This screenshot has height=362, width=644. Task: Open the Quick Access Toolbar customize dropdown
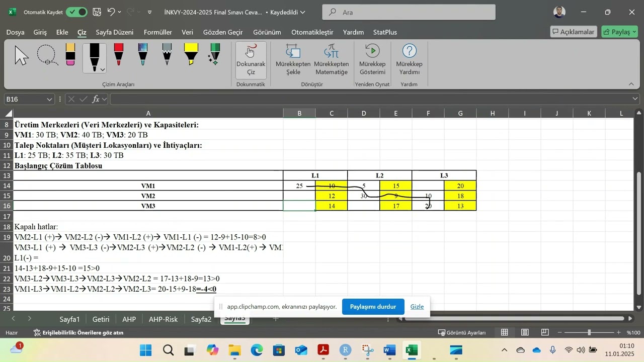pos(150,12)
